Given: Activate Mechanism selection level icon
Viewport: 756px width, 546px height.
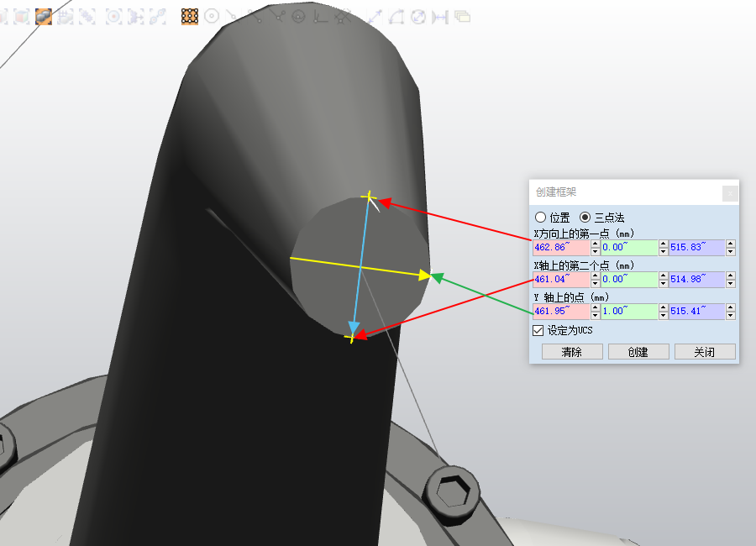Looking at the screenshot, I should point(113,17).
